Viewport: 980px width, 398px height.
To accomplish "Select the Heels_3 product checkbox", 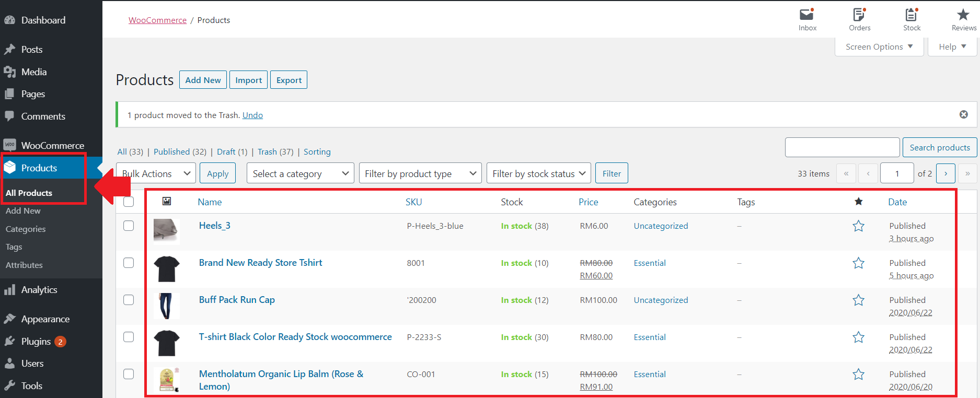I will [129, 226].
